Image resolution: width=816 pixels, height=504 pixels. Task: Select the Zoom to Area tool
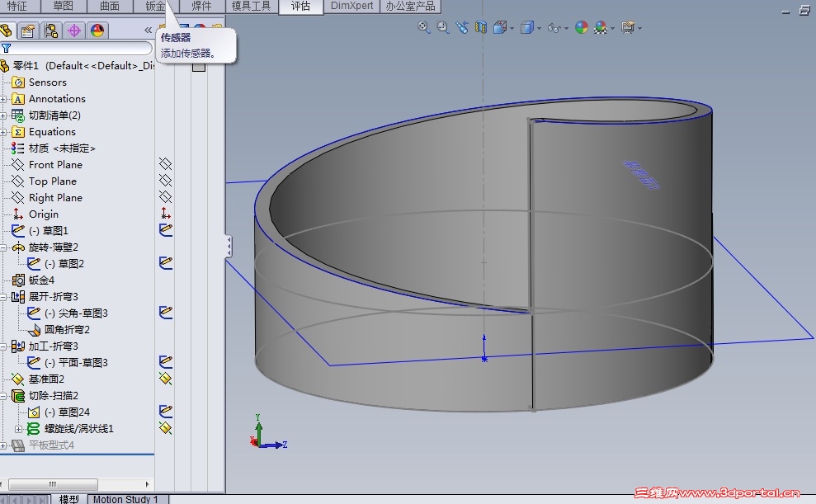(443, 27)
